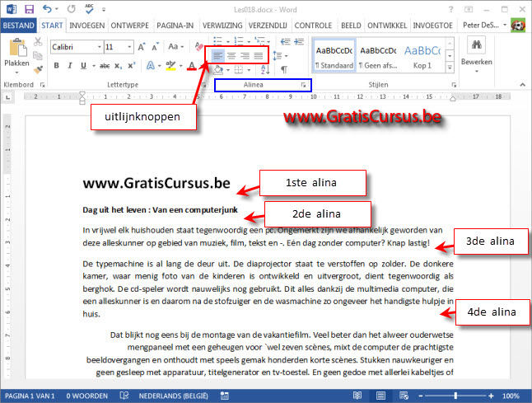Click the numbered list icon

[x=239, y=41]
